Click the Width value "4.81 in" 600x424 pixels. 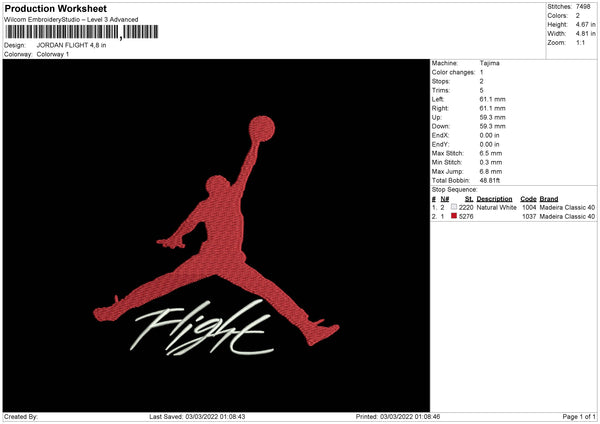click(x=585, y=34)
